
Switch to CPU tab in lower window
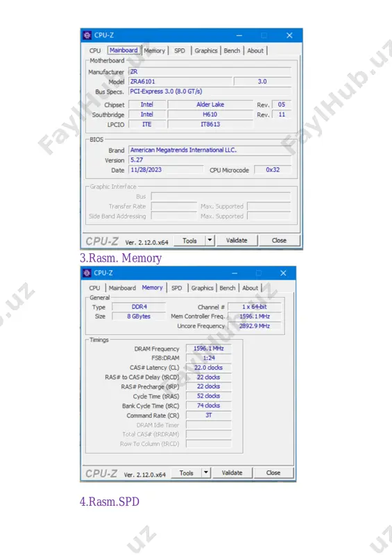tap(94, 288)
